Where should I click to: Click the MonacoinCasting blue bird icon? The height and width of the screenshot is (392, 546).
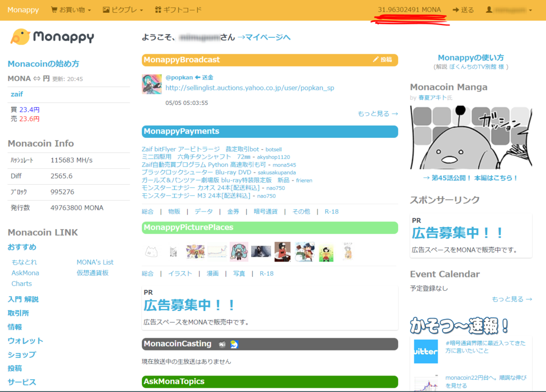tap(234, 344)
